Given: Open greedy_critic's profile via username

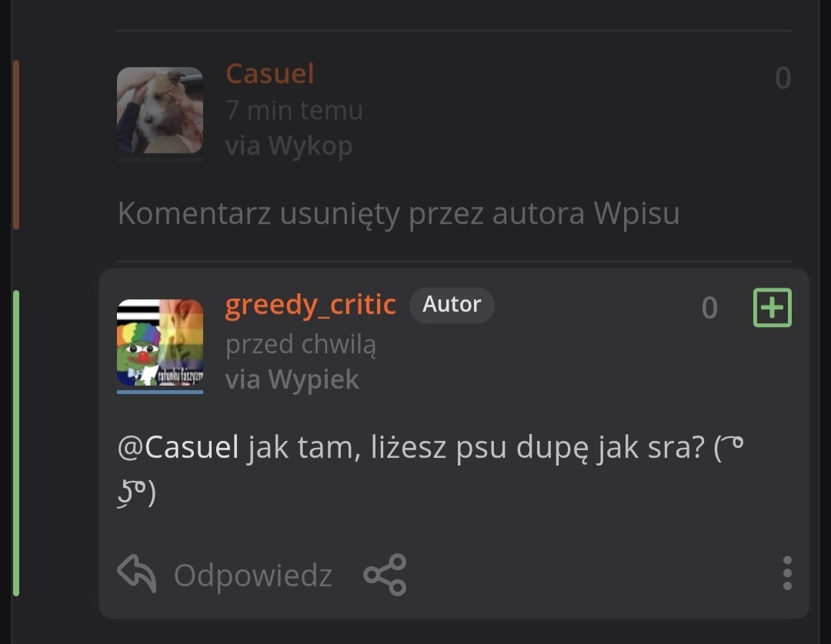Looking at the screenshot, I should pos(311,305).
